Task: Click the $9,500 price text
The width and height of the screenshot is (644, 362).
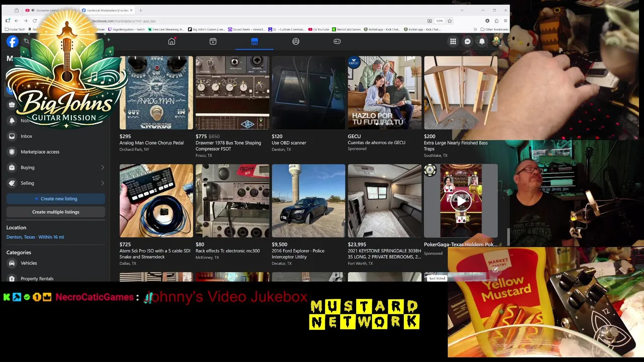Action: pos(279,244)
